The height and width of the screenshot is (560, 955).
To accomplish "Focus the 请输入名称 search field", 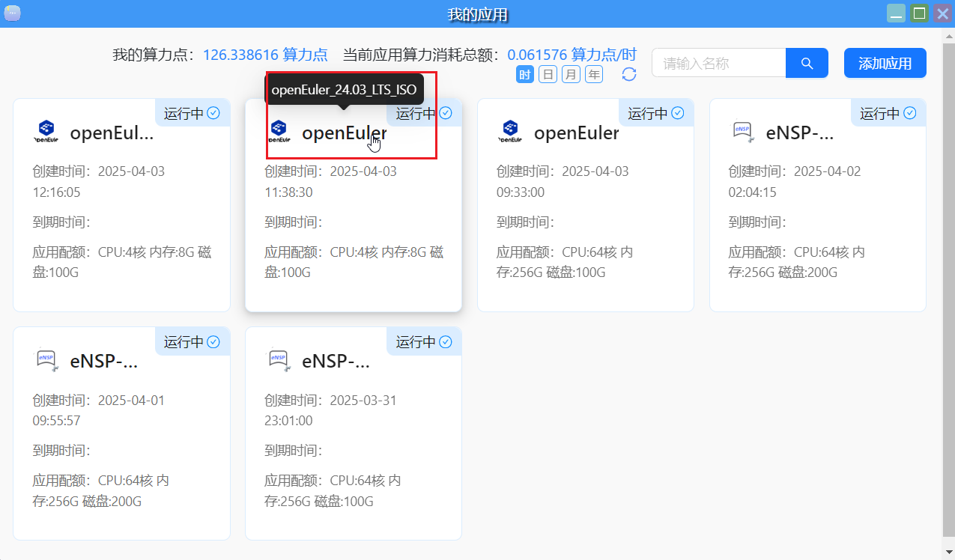I will tap(719, 63).
